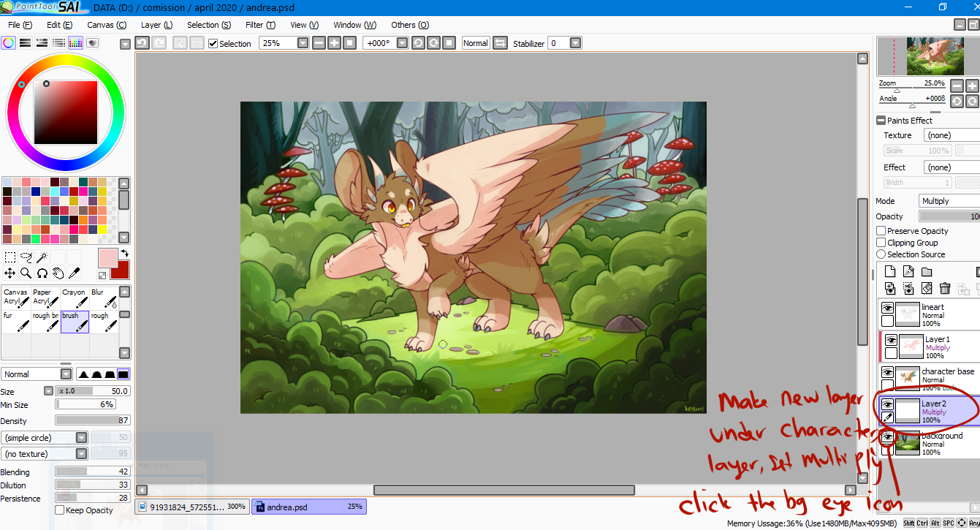The image size is (980, 530).
Task: Hide Layer2 with its eye icon
Action: (x=887, y=404)
